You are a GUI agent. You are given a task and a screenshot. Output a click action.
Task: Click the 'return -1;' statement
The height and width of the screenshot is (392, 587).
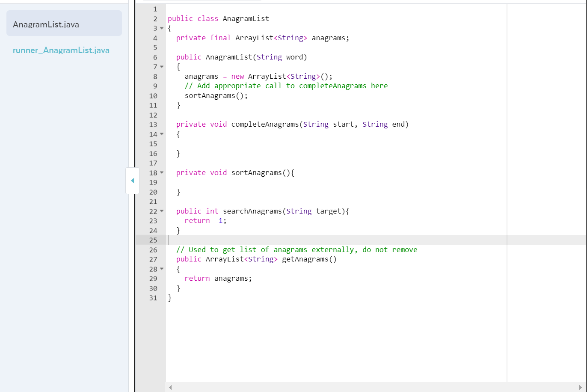point(206,221)
